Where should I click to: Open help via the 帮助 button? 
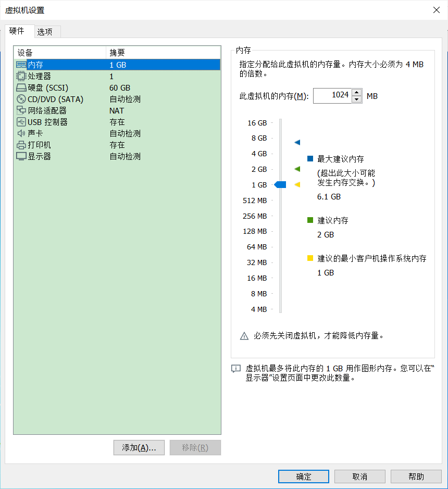point(416,476)
